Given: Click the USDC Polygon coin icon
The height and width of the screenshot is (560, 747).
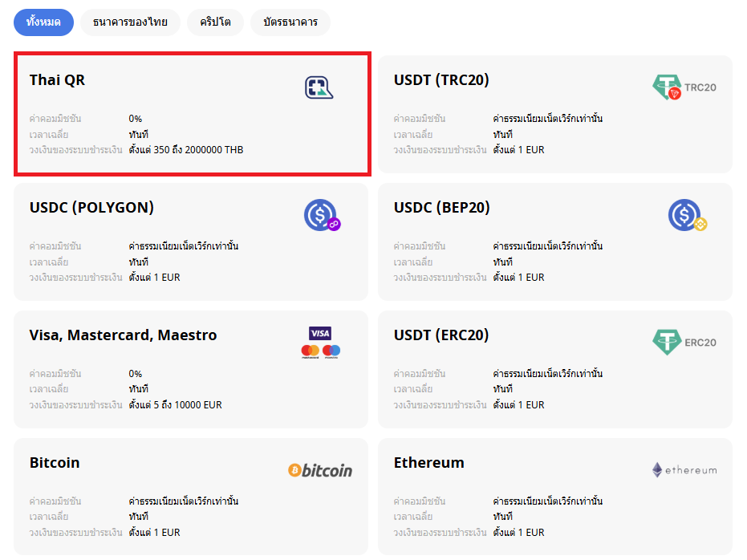Looking at the screenshot, I should (x=321, y=215).
